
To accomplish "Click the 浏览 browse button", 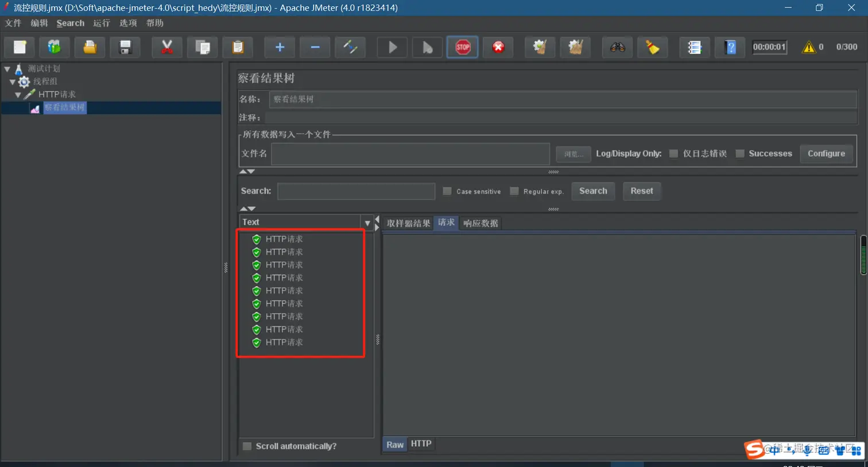I will (x=573, y=154).
